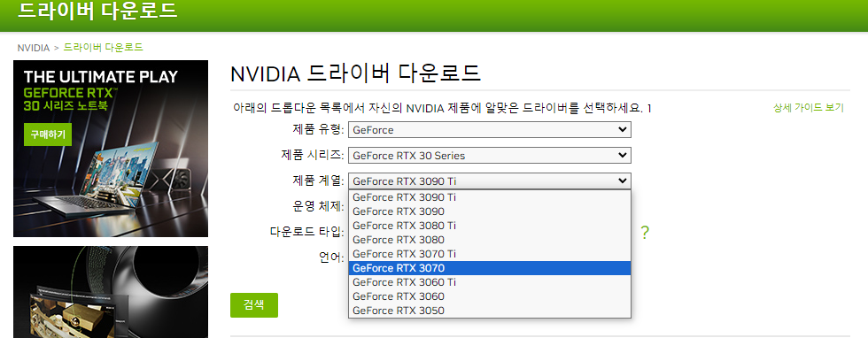This screenshot has height=338, width=868.
Task: Select GeForce RTX 3080 option
Action: click(x=489, y=240)
